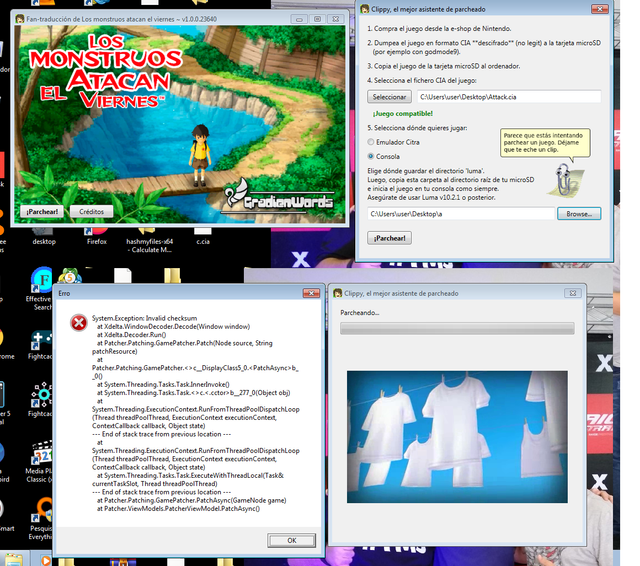This screenshot has width=640, height=566.
Task: Maximize the Fan-traducción window
Action: [317, 19]
